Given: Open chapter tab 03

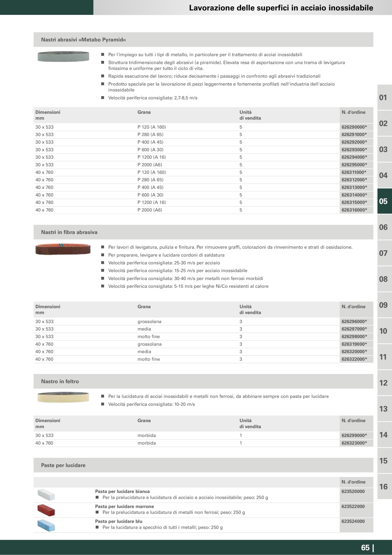Looking at the screenshot, I should pos(384,149).
